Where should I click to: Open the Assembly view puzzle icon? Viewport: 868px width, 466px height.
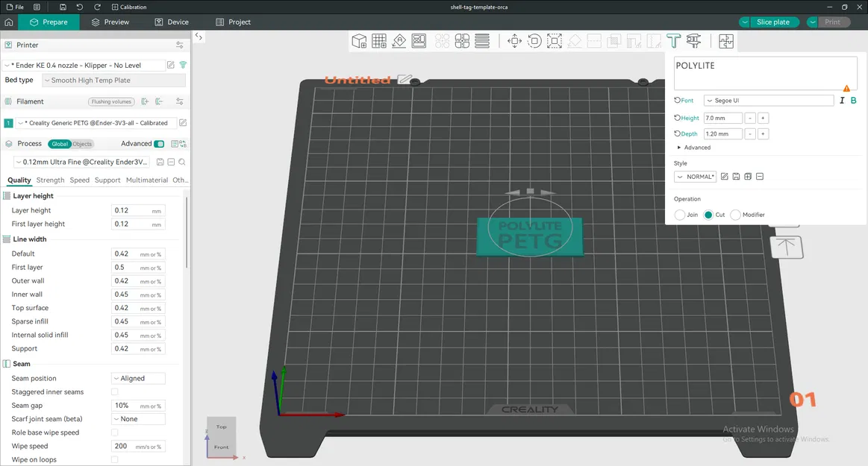725,41
